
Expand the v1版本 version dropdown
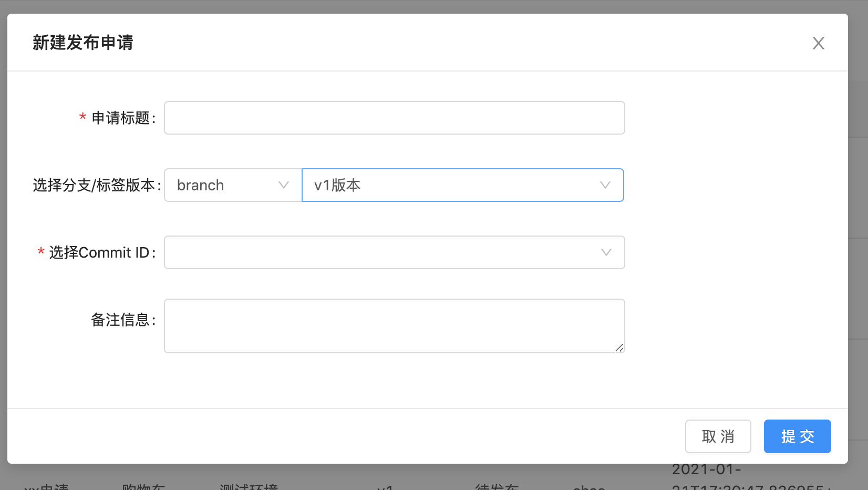pyautogui.click(x=463, y=185)
